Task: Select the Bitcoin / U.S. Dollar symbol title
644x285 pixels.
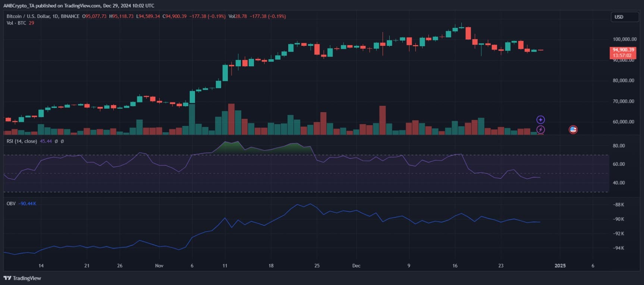Action: coord(43,16)
